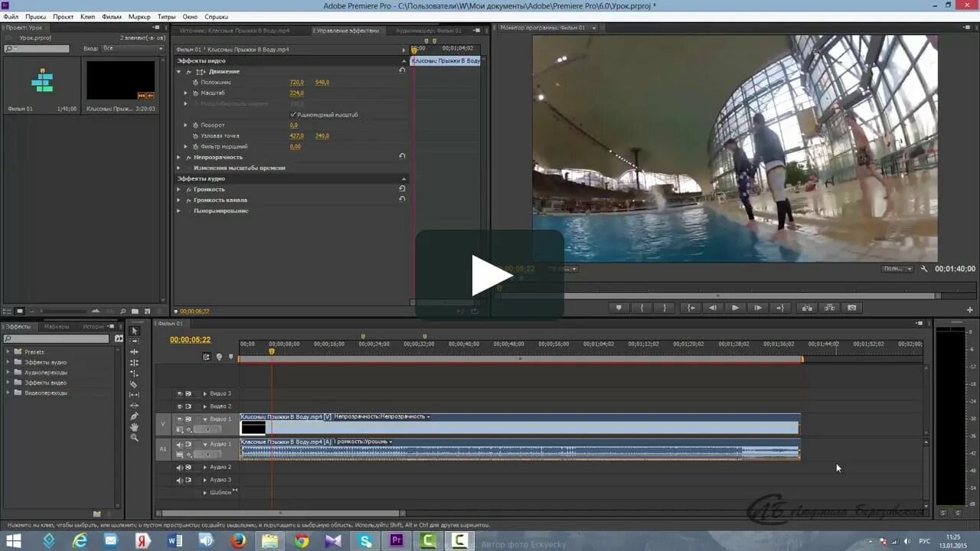Open the Файл menu

(x=11, y=16)
